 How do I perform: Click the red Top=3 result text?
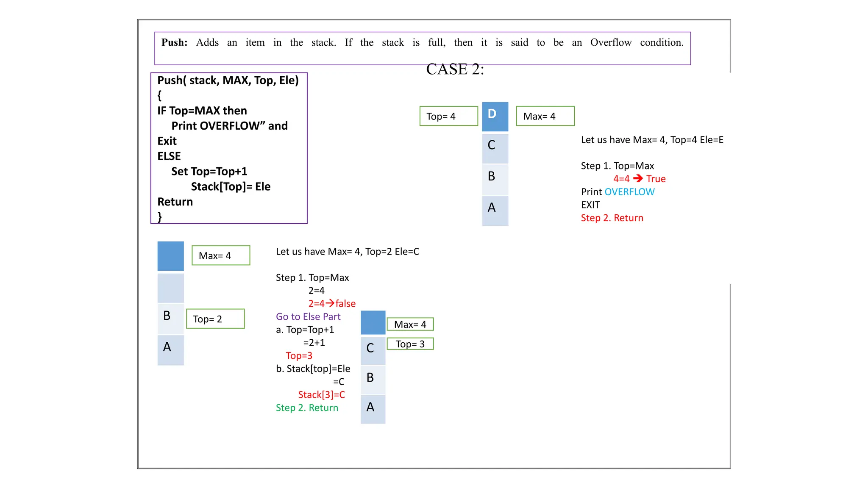tap(299, 355)
